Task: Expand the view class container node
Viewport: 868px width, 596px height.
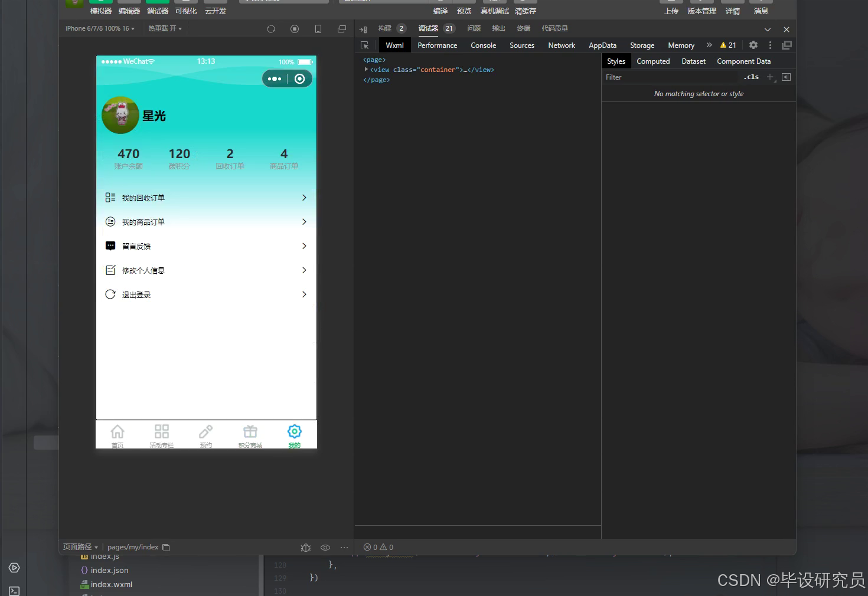Action: pyautogui.click(x=366, y=70)
